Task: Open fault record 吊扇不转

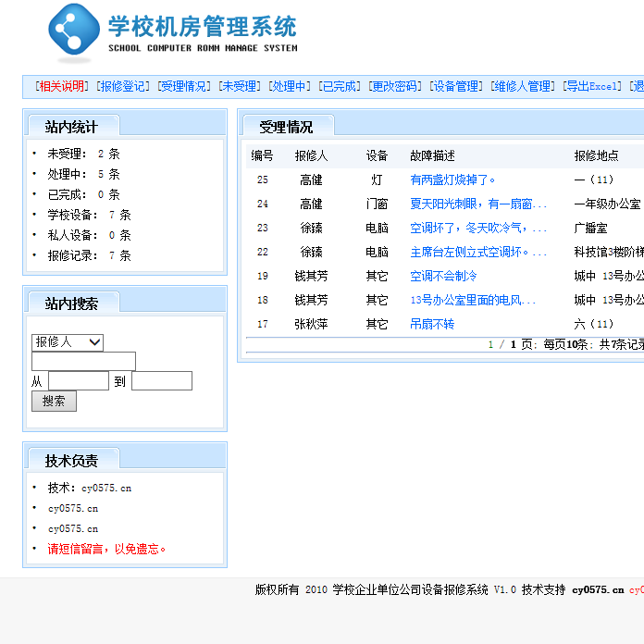Action: click(x=432, y=324)
